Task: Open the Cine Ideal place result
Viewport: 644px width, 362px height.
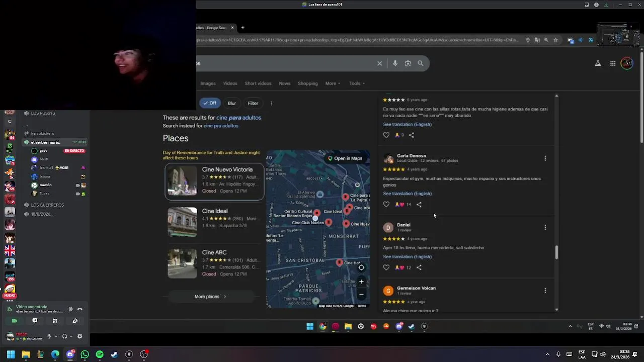Action: click(214, 222)
